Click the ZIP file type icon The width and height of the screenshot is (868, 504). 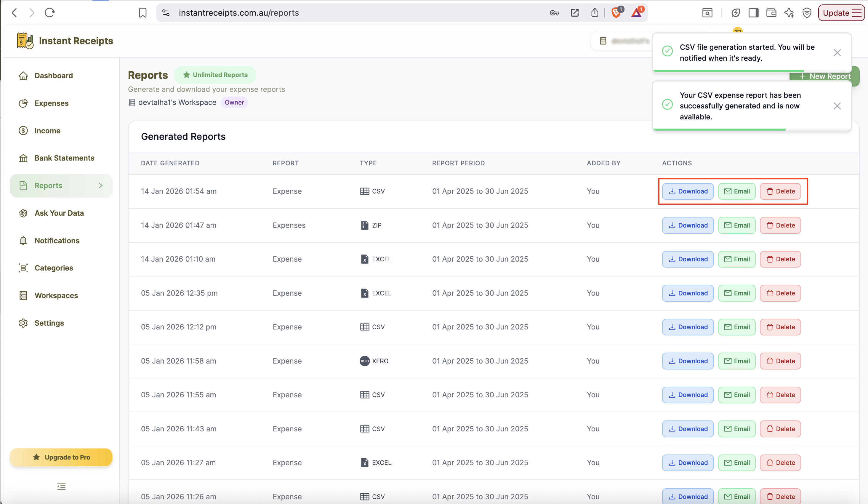364,225
